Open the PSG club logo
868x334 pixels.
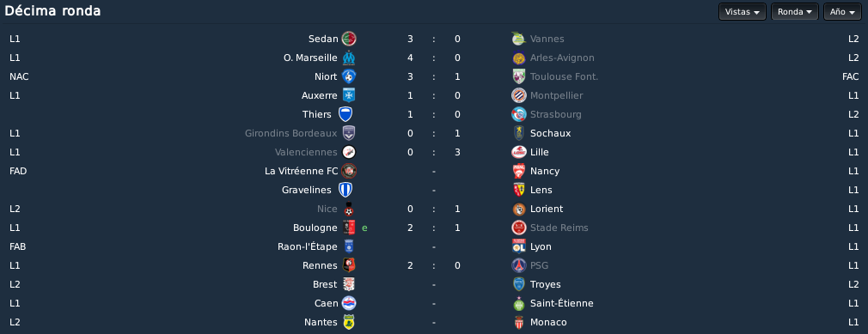point(519,265)
